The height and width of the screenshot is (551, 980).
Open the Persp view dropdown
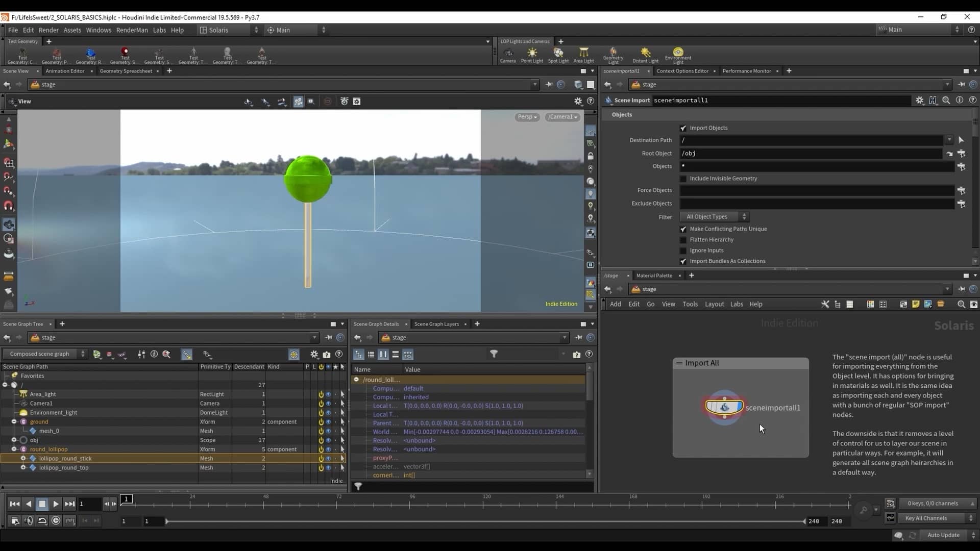click(x=527, y=117)
